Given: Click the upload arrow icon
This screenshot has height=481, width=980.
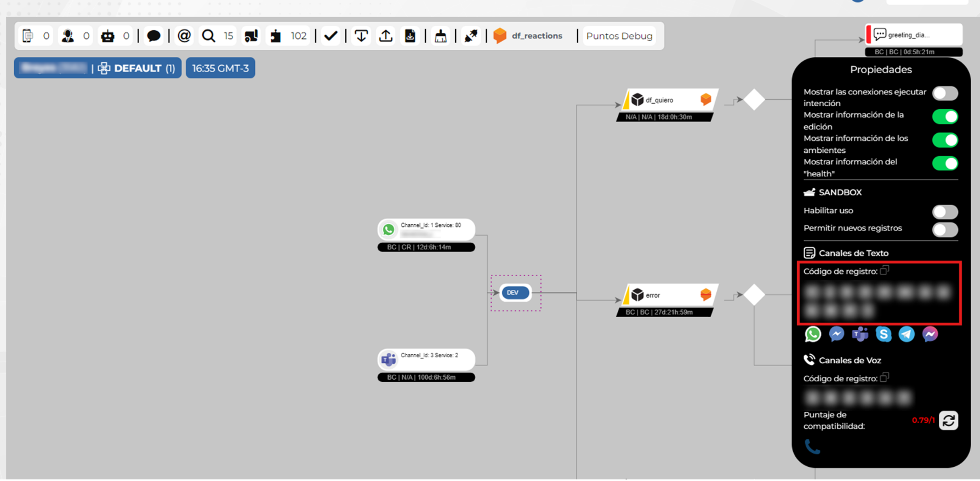Looking at the screenshot, I should [386, 36].
